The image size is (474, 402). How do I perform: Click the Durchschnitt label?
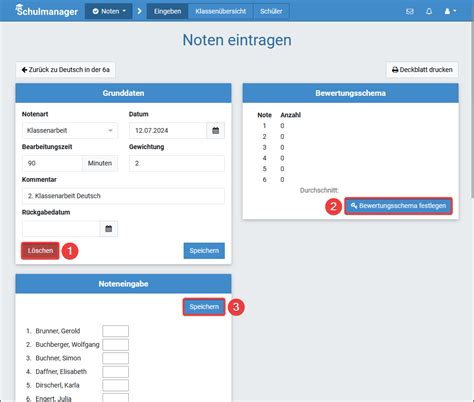[319, 190]
